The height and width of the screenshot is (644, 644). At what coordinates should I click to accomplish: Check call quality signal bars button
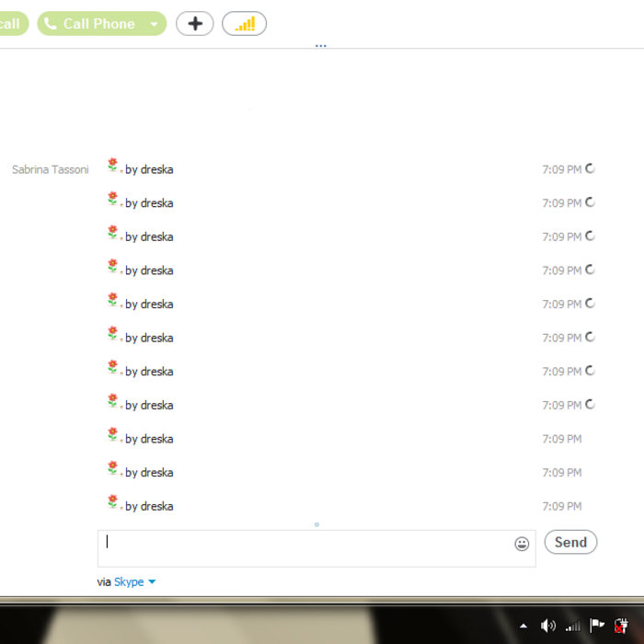244,24
